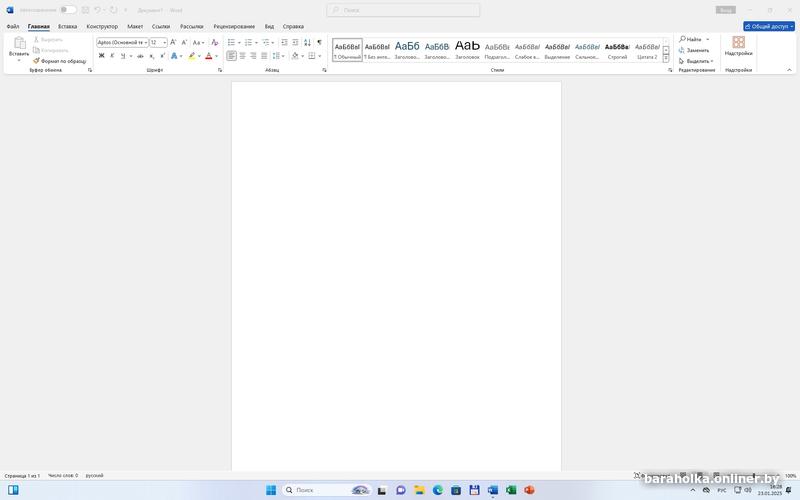The height and width of the screenshot is (500, 800).
Task: Apply the Строгий bold style
Action: tap(617, 49)
